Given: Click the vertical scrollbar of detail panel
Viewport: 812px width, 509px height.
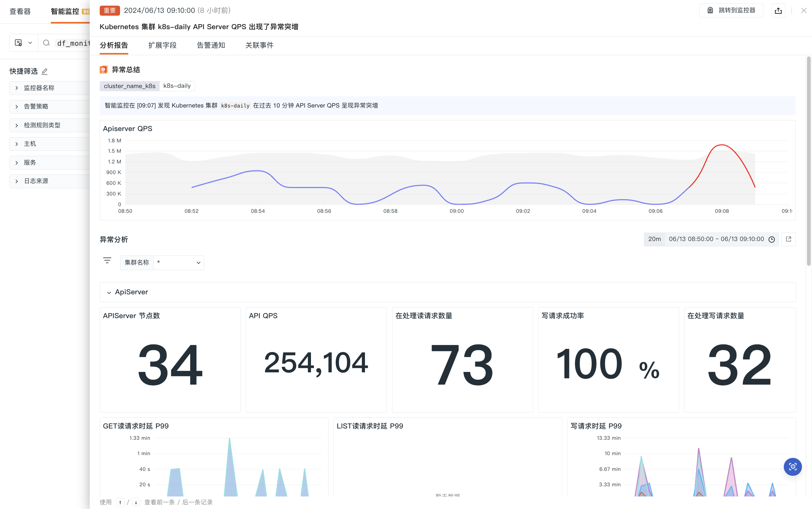Looking at the screenshot, I should click(808, 162).
